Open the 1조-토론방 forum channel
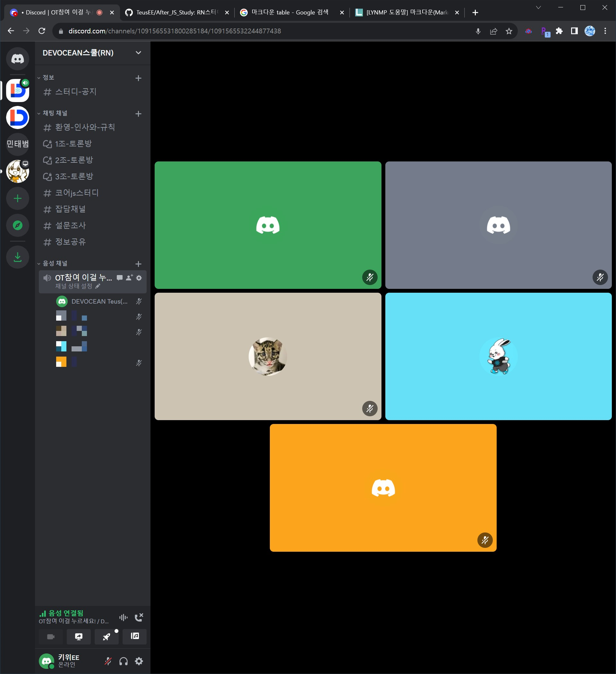The width and height of the screenshot is (616, 674). pos(93,144)
